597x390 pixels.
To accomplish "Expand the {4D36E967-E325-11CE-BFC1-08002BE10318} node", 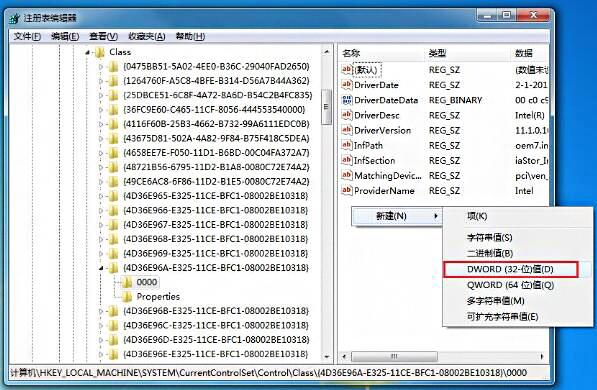I will point(101,225).
